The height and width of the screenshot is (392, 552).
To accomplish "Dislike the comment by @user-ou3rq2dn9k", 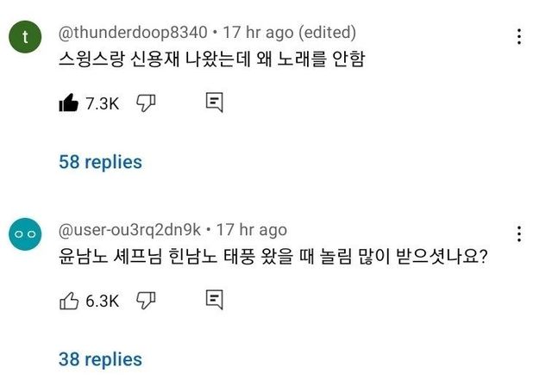I will 146,300.
